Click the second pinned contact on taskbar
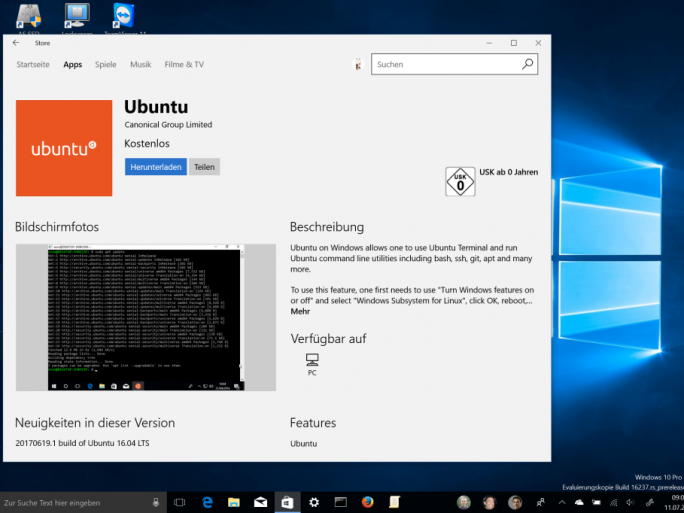 click(489, 503)
